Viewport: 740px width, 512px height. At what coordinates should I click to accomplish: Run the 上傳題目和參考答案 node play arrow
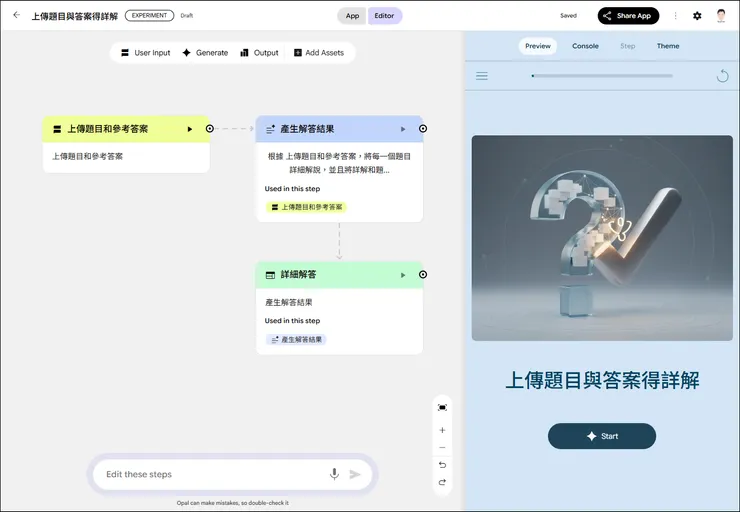pos(190,129)
